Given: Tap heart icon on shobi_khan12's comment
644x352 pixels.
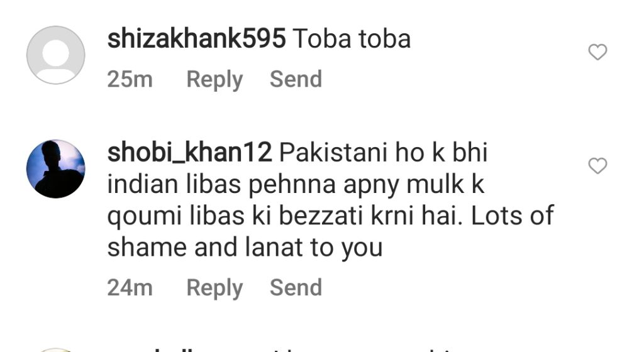Looking at the screenshot, I should pos(597,166).
